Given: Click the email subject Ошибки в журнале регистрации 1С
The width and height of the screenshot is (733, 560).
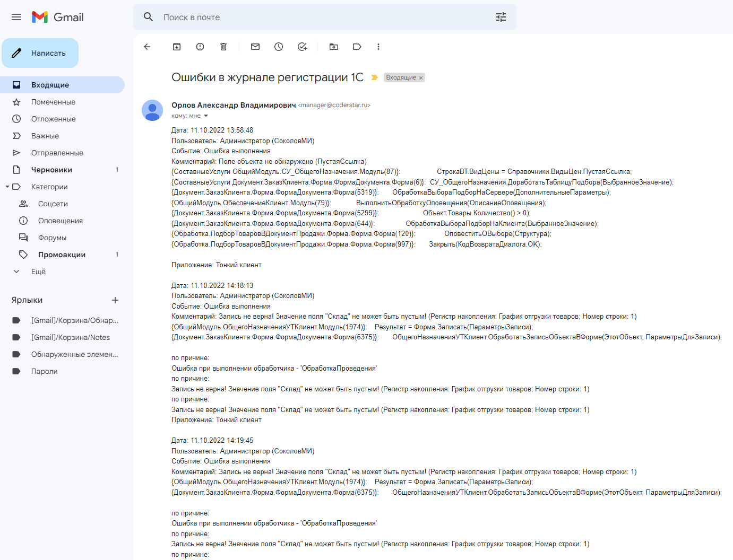Looking at the screenshot, I should (x=268, y=77).
